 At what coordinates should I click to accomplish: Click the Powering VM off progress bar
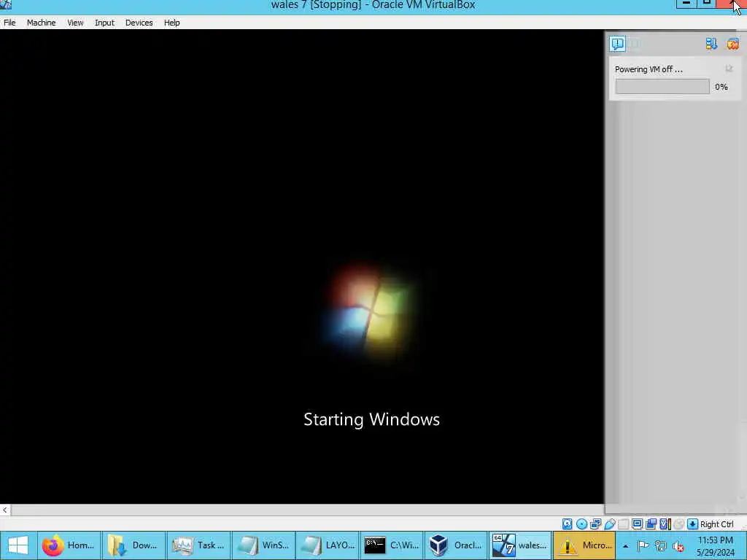[x=662, y=87]
